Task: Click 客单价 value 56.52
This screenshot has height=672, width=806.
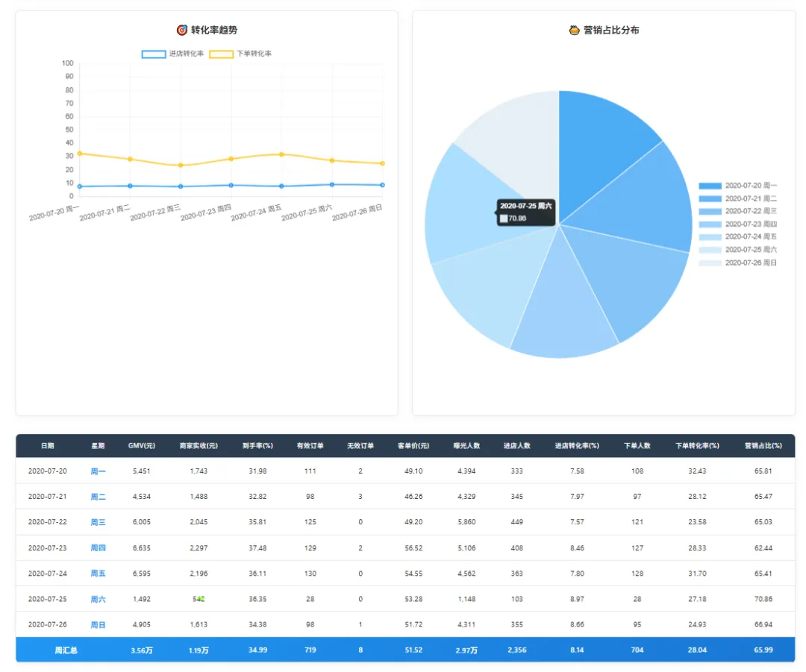Action: coord(413,547)
